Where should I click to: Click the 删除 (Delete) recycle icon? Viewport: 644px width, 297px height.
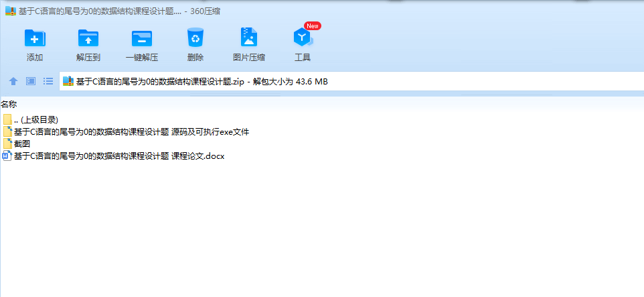pos(195,38)
